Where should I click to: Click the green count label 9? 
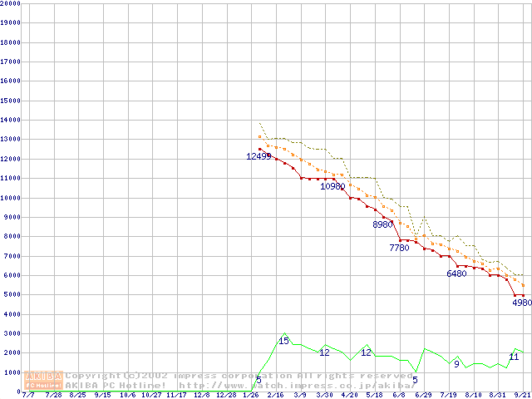tap(456, 363)
